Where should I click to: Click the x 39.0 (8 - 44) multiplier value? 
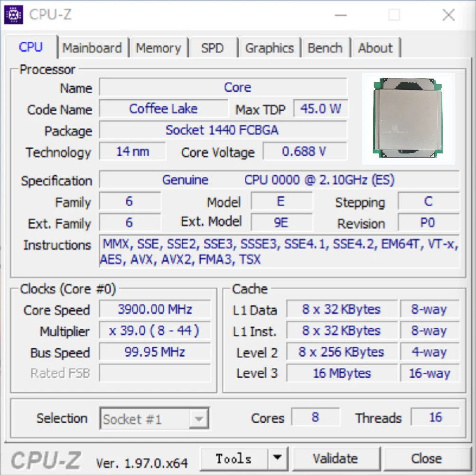click(155, 330)
